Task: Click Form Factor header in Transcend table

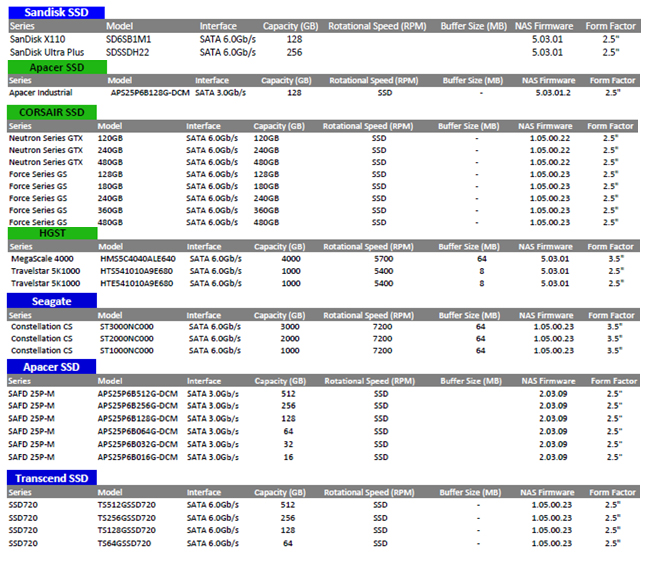Action: 612,492
